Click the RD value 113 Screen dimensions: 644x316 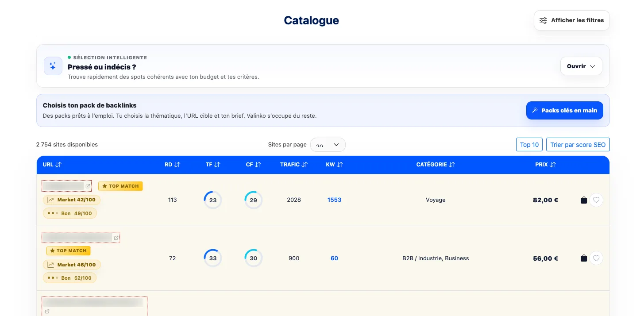coord(173,200)
